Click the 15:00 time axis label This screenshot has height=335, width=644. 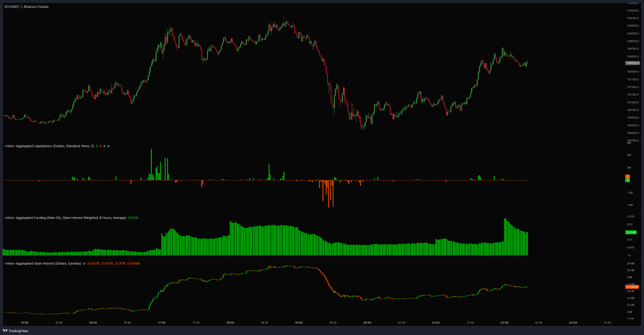pos(24,323)
